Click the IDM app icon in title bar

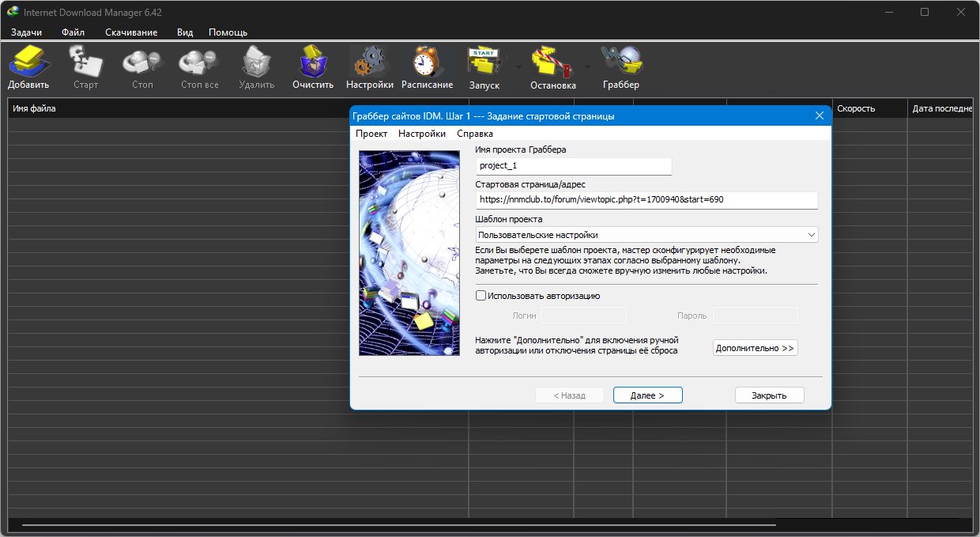pos(13,12)
